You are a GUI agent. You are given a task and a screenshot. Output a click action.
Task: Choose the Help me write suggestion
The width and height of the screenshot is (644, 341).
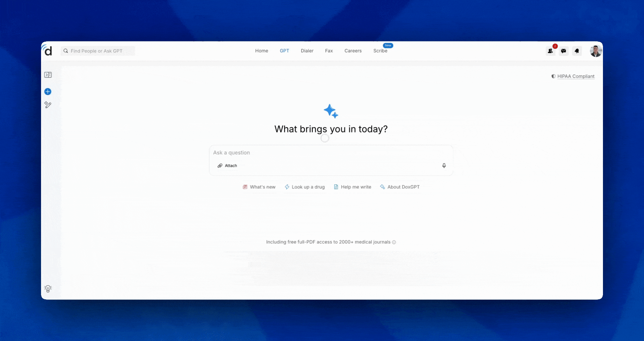coord(353,187)
